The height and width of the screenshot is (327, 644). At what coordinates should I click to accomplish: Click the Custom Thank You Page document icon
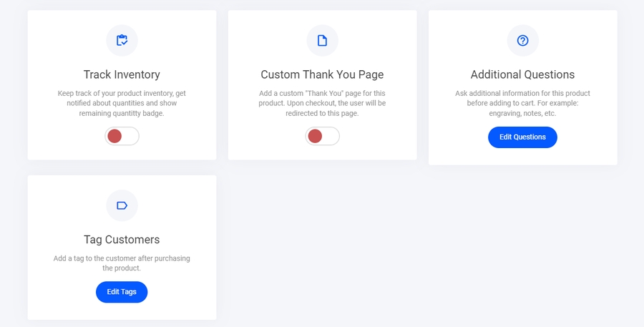click(322, 41)
